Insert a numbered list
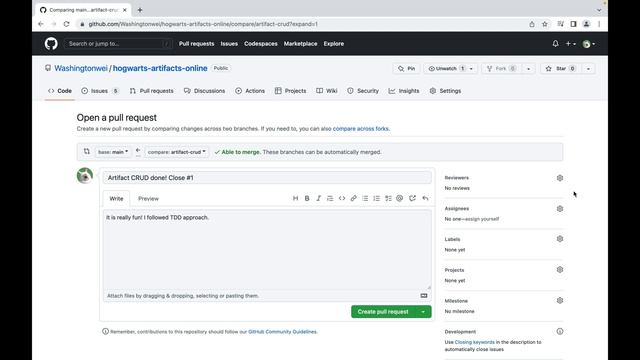 pos(376,198)
